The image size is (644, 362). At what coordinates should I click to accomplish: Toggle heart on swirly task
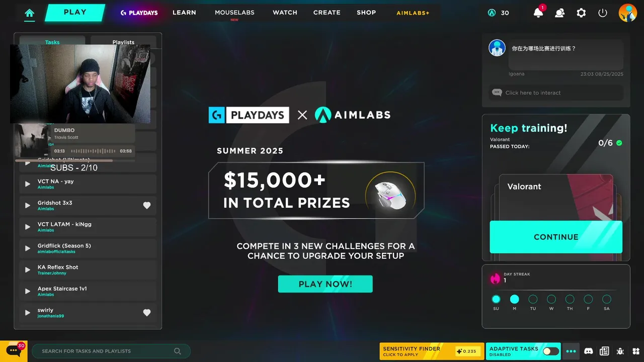147,313
